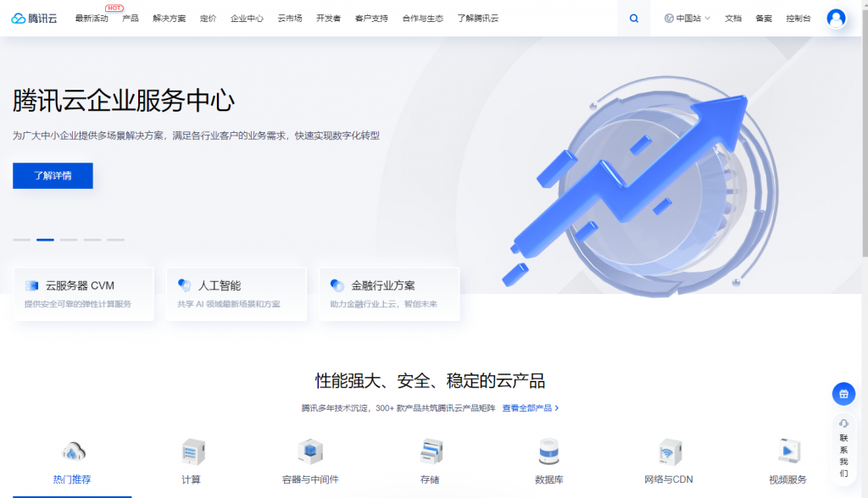Image resolution: width=868 pixels, height=498 pixels.
Task: Click the 人工智能 card icon
Action: pos(184,285)
